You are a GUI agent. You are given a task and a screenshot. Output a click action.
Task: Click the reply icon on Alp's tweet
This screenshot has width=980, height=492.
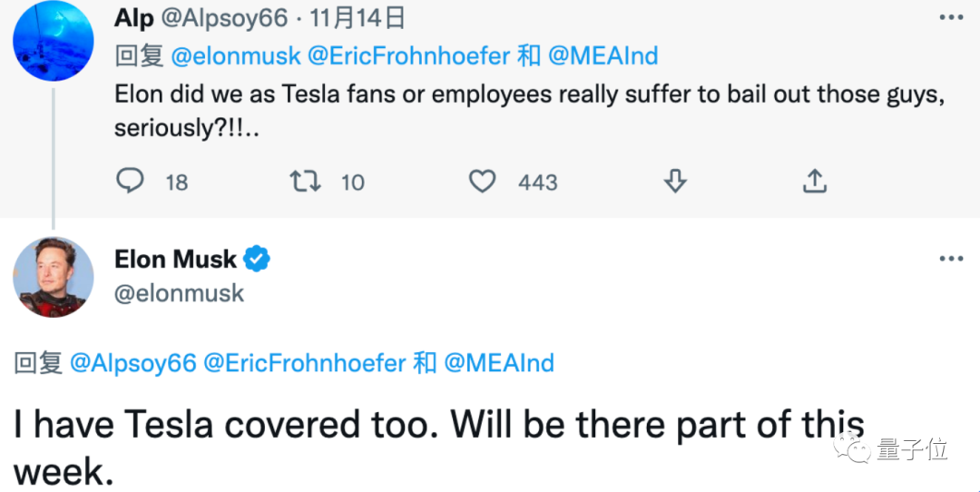(131, 182)
